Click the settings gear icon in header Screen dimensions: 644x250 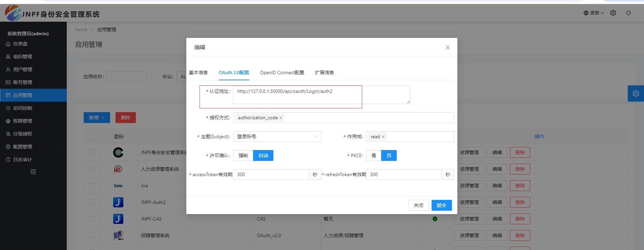coord(613,13)
